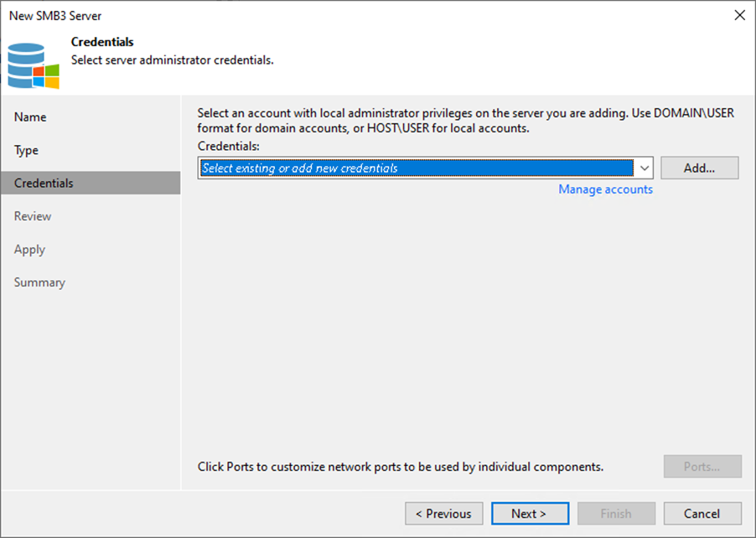The width and height of the screenshot is (756, 538).
Task: Select the credentials combo box field
Action: [425, 168]
